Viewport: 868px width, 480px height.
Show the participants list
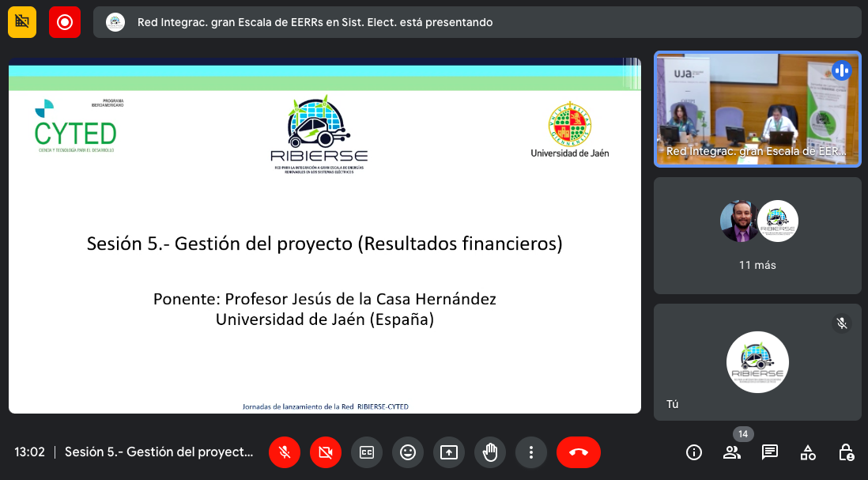tap(732, 452)
